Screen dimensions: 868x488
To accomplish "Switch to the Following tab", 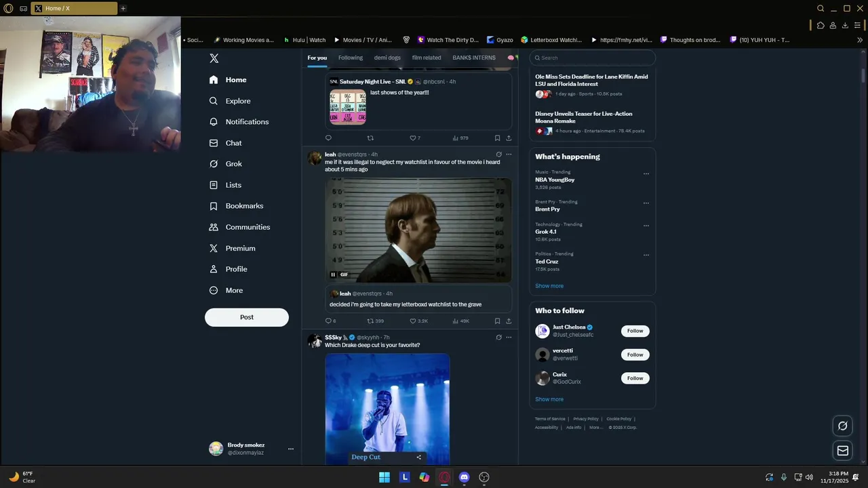I will pos(351,58).
